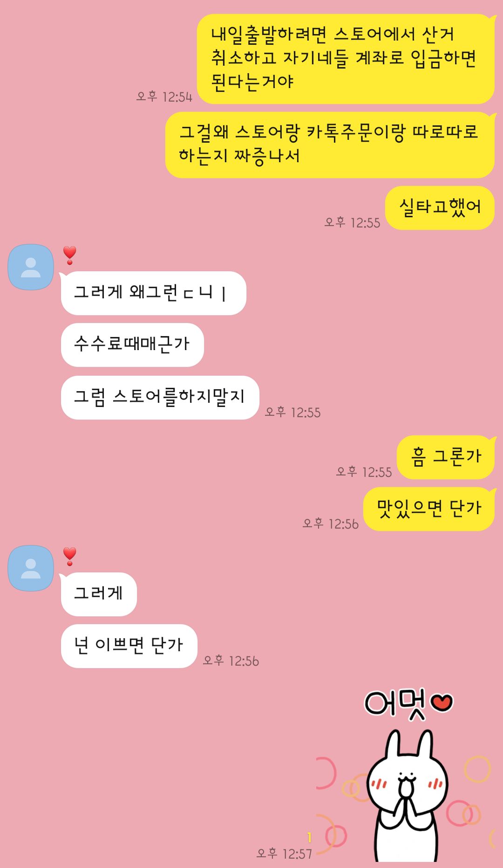
Task: Tap the '흠 그른가' yellow bubble
Action: 446,457
